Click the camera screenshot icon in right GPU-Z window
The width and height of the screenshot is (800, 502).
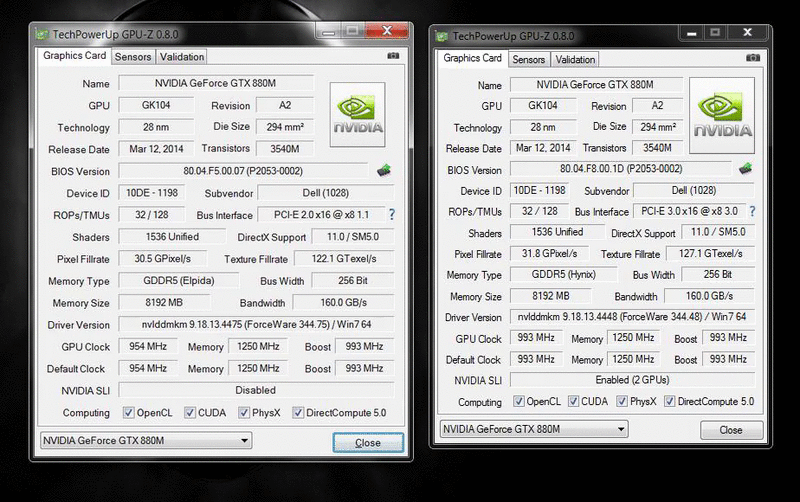click(x=753, y=58)
